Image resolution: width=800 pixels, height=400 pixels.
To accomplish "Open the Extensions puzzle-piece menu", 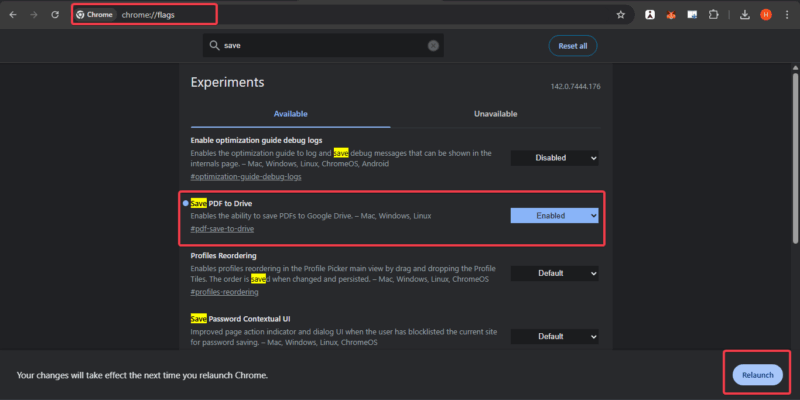I will click(x=714, y=15).
